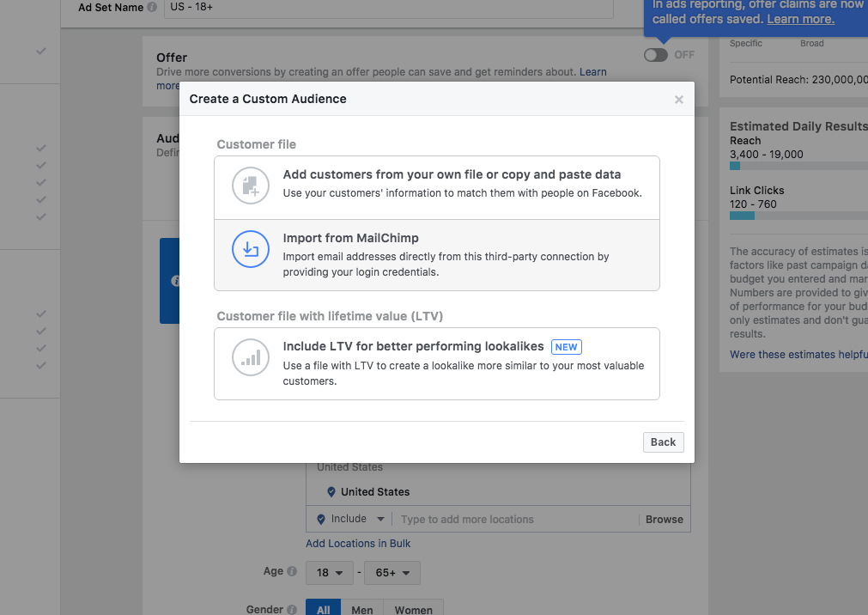Click the Back button in the dialog

[663, 442]
